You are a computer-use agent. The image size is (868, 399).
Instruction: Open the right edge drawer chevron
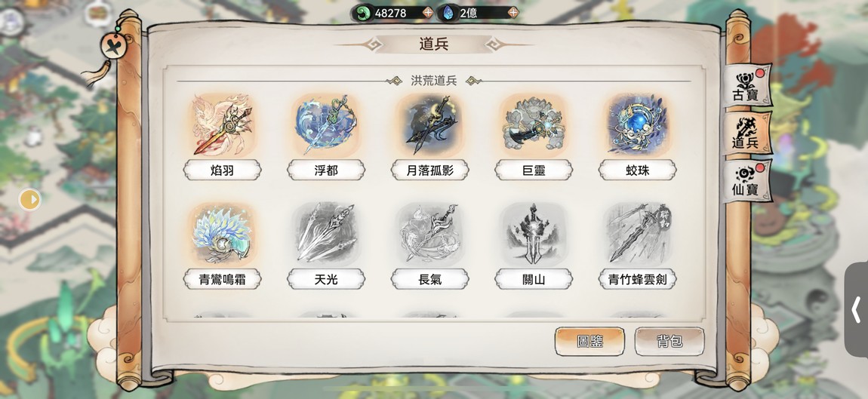click(857, 310)
